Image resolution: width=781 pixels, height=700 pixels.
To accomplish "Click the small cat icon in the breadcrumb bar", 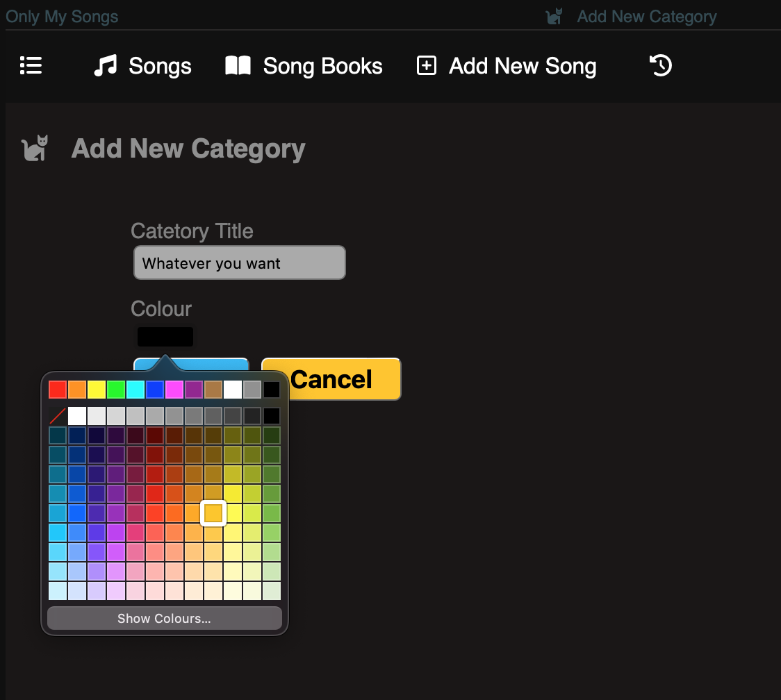I will [x=554, y=17].
